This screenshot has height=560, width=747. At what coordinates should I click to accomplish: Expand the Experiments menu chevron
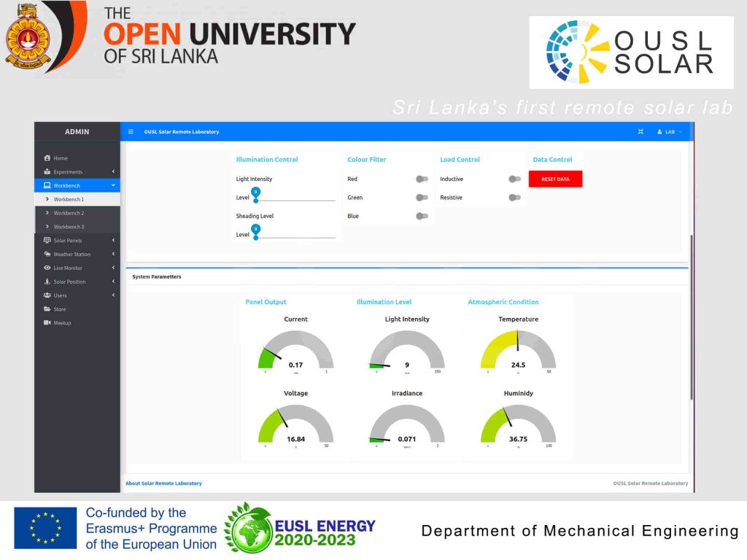[113, 171]
